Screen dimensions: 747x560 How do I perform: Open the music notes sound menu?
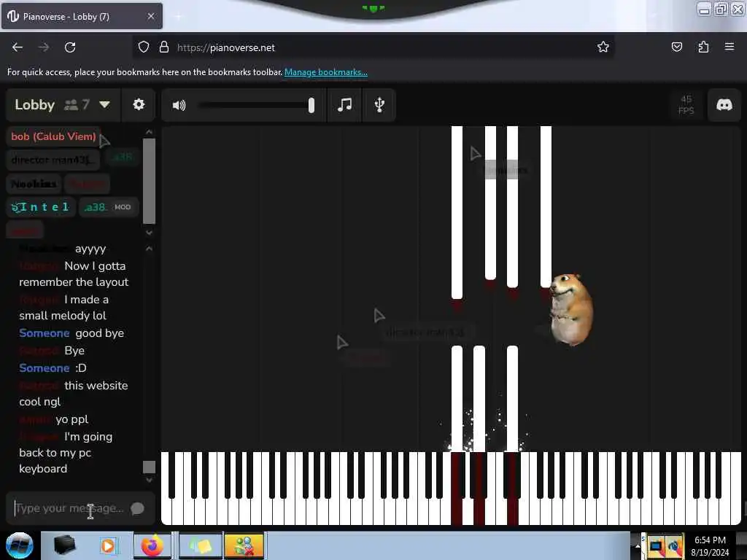(344, 105)
